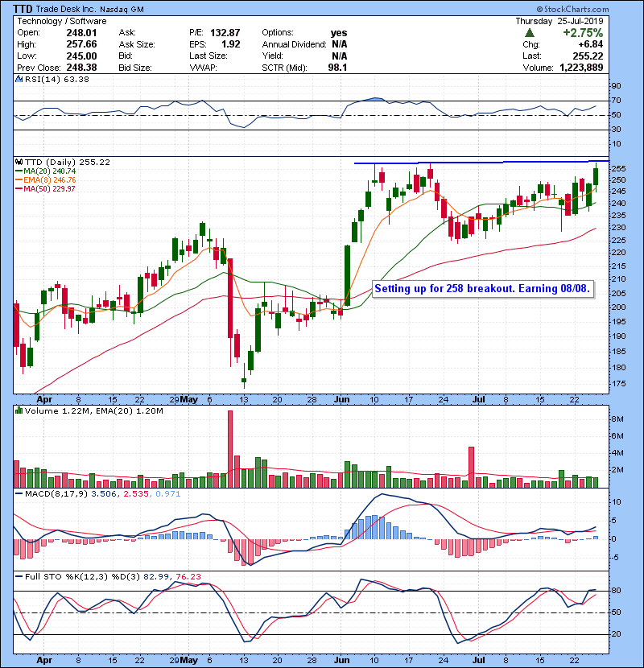Click the Last price 255.22
Image resolution: width=644 pixels, height=668 pixels.
click(588, 56)
